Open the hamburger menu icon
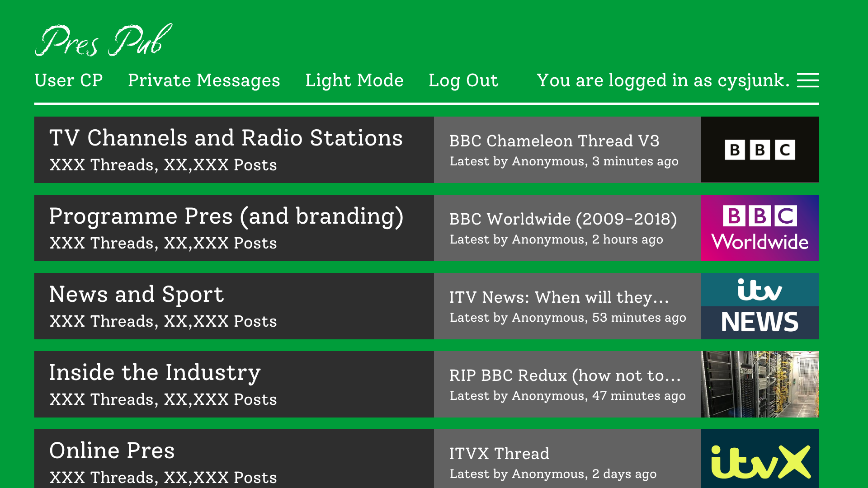The height and width of the screenshot is (488, 868). [x=807, y=80]
